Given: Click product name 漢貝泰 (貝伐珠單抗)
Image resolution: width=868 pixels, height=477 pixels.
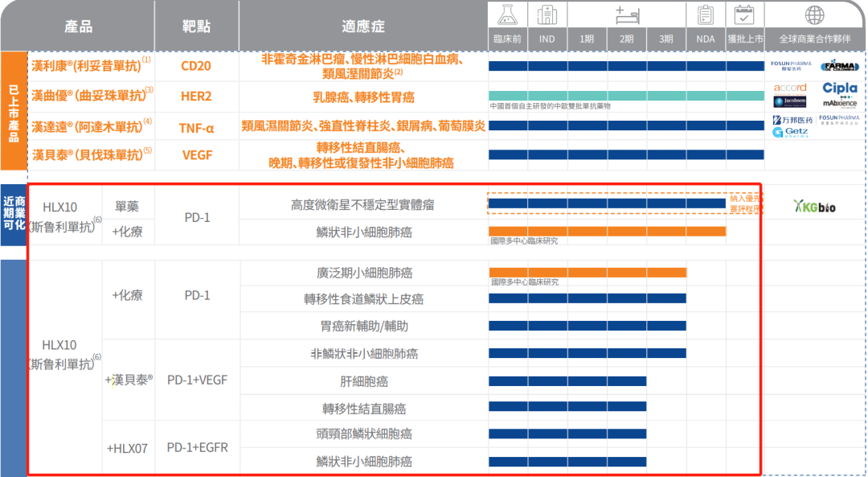Looking at the screenshot, I should tap(92, 154).
